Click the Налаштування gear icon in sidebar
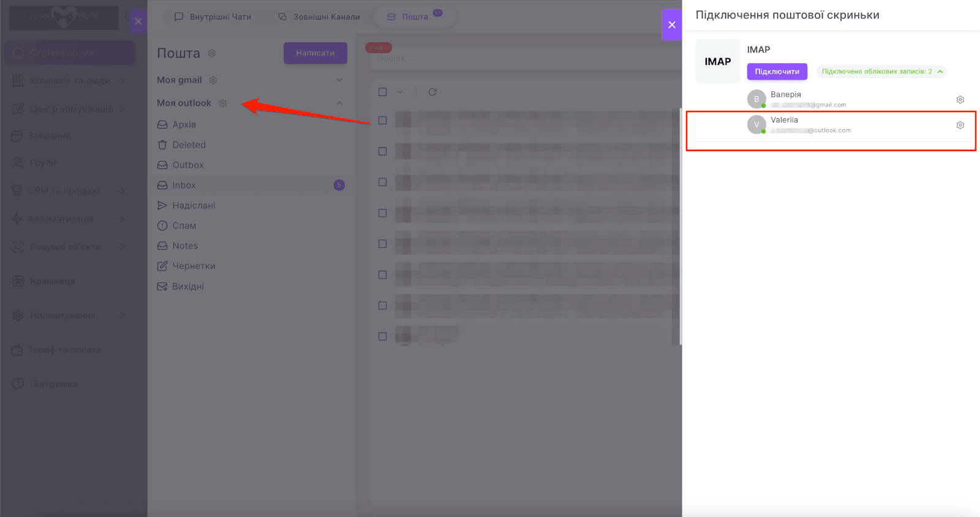Screen dimensions: 980x517 coord(18,315)
